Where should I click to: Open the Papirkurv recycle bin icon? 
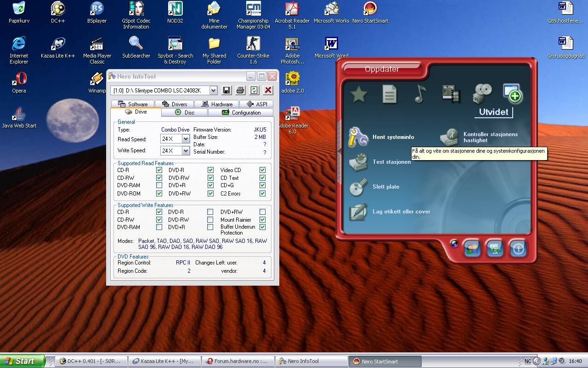(19, 9)
